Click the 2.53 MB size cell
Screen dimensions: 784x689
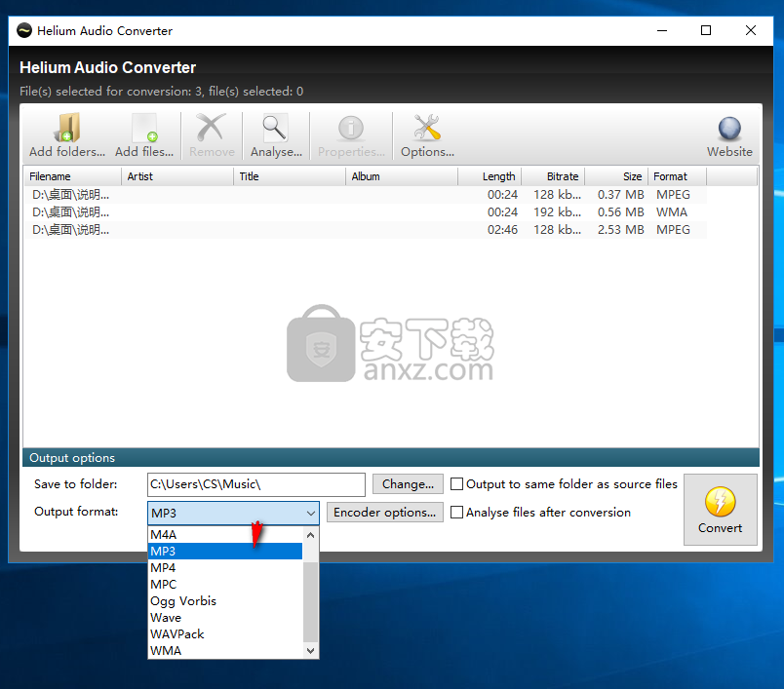point(620,230)
